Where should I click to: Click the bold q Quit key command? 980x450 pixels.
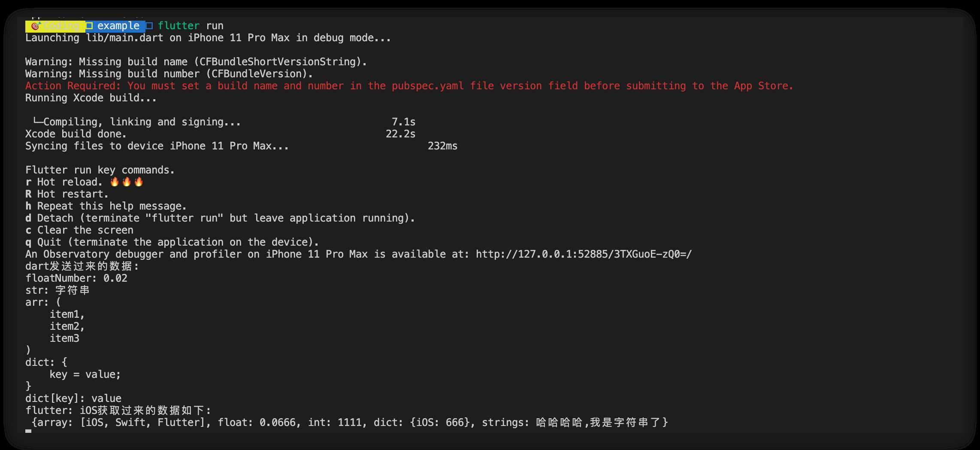pyautogui.click(x=28, y=243)
